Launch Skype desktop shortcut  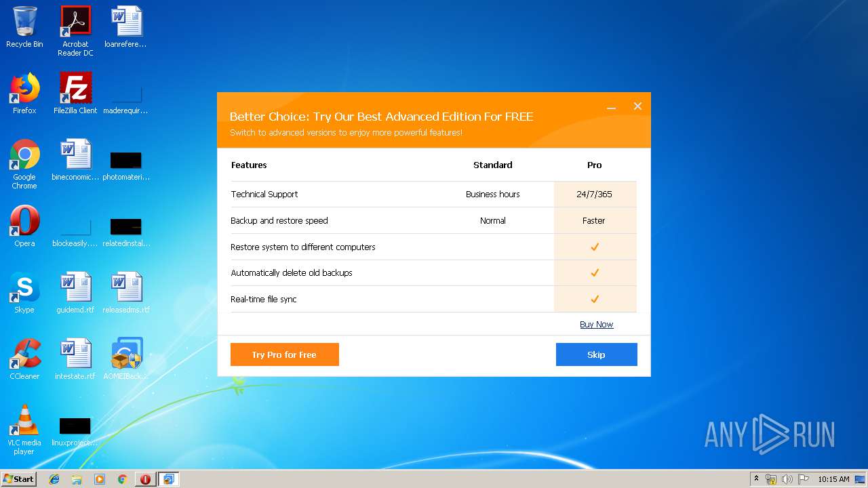(x=24, y=293)
